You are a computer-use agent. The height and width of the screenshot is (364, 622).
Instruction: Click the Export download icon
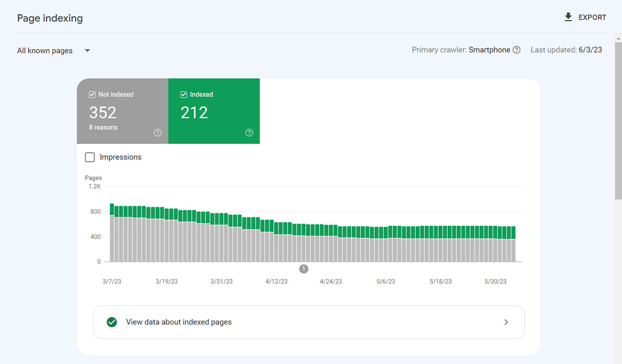point(568,17)
